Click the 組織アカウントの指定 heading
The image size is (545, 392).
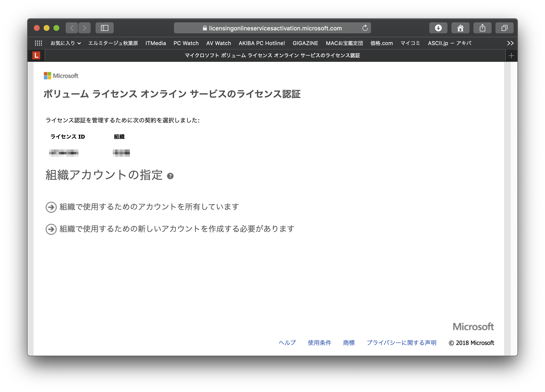(104, 175)
